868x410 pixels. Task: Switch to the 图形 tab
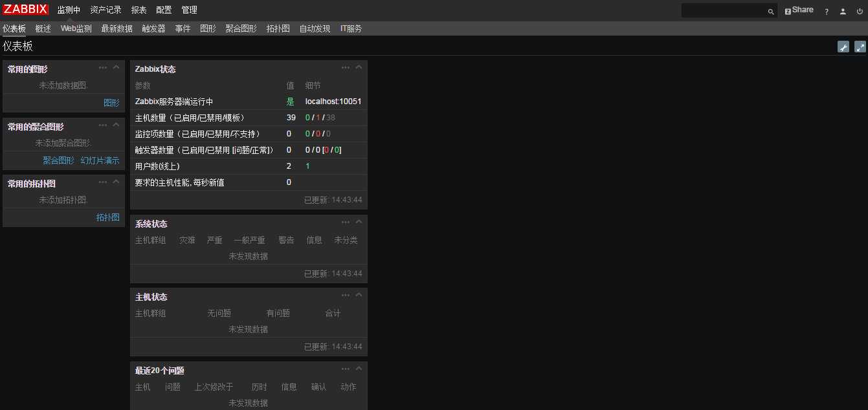tap(208, 28)
